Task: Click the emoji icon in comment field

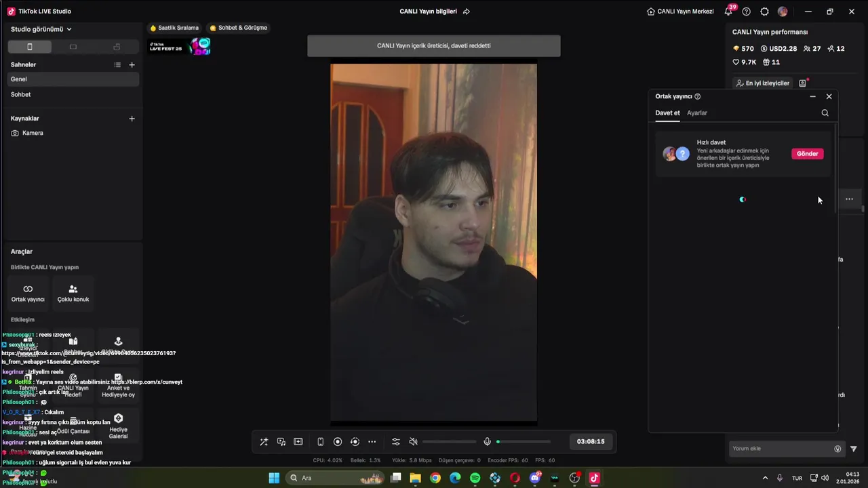Action: [837, 449]
